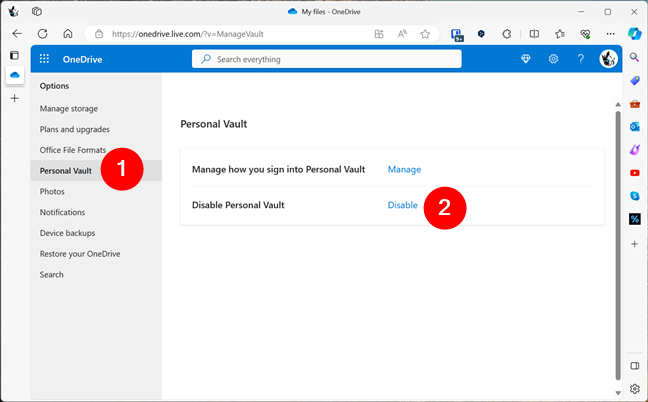The image size is (648, 402).
Task: Select the OneDrive vertical tab
Action: click(15, 75)
